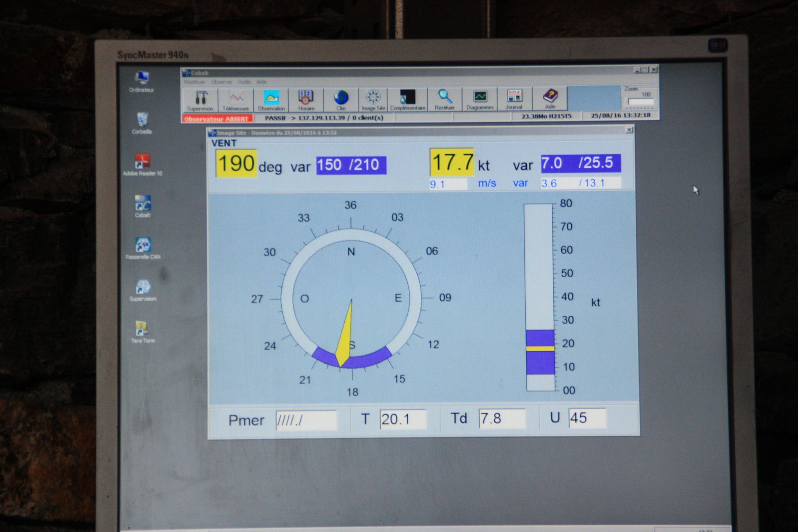The image size is (798, 532).
Task: Select the Tera Term desktop shortcut
Action: (x=143, y=332)
